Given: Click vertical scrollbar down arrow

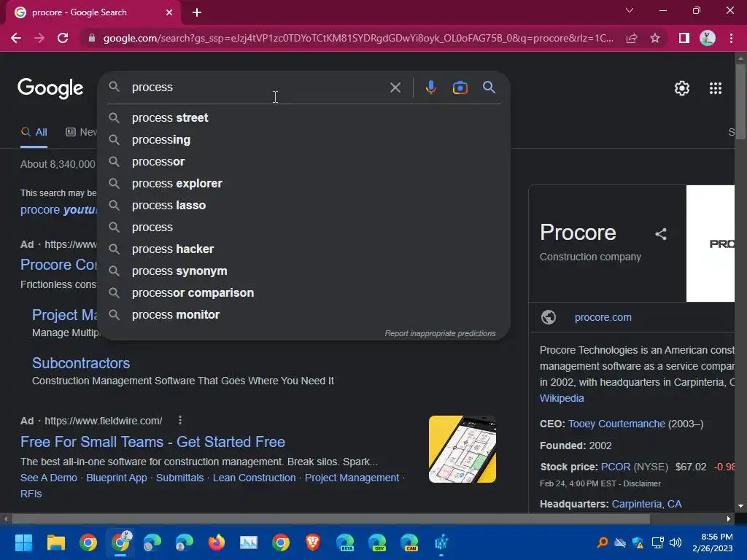Looking at the screenshot, I should click(740, 506).
